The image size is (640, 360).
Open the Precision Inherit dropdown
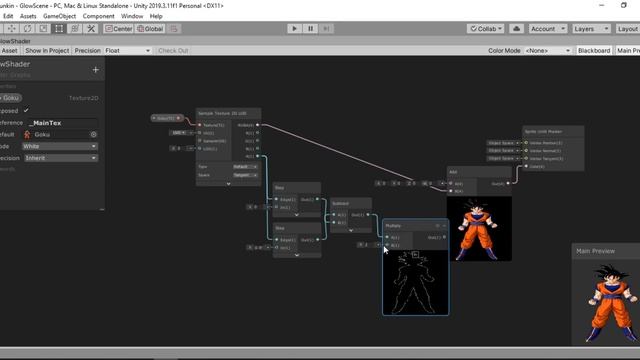click(x=60, y=158)
